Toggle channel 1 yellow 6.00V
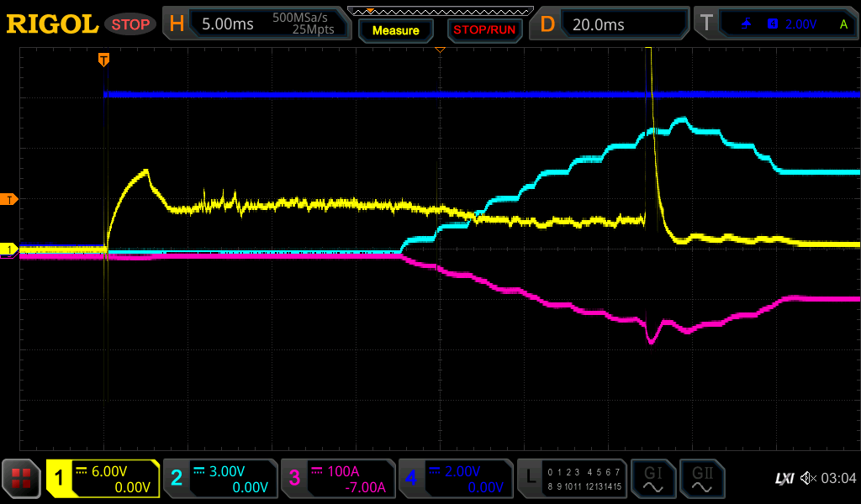 pos(103,479)
